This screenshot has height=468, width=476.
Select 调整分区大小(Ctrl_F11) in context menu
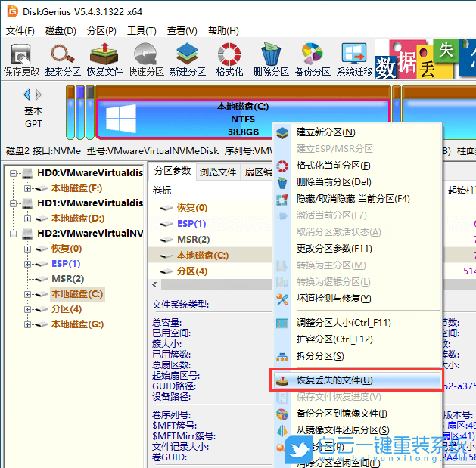tap(344, 323)
